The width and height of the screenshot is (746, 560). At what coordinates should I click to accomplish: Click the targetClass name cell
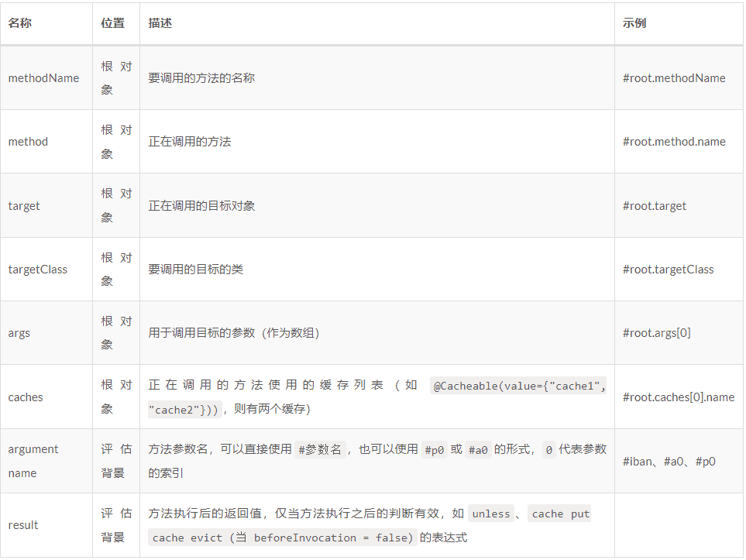tap(38, 270)
